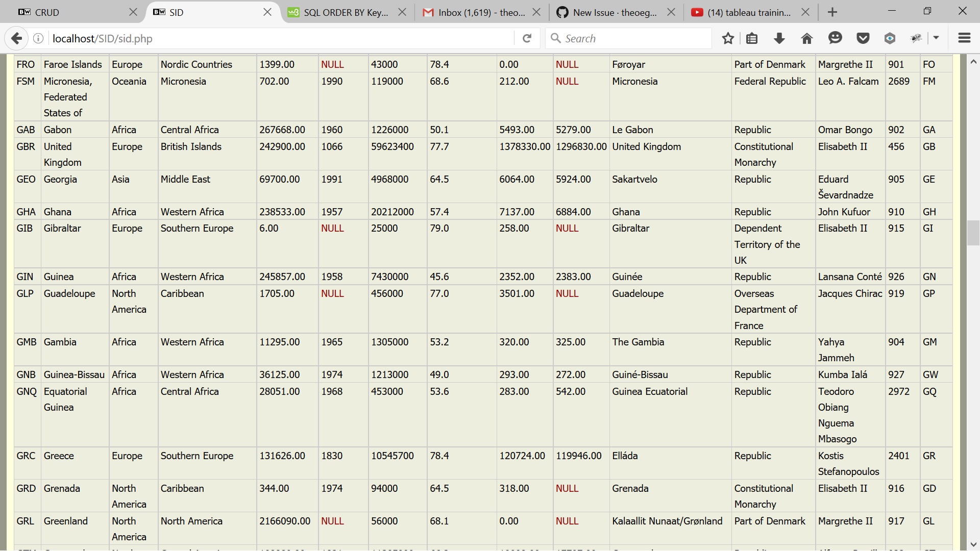Open the search engine dropdown magnifier
Image resolution: width=980 pixels, height=551 pixels.
tap(556, 38)
